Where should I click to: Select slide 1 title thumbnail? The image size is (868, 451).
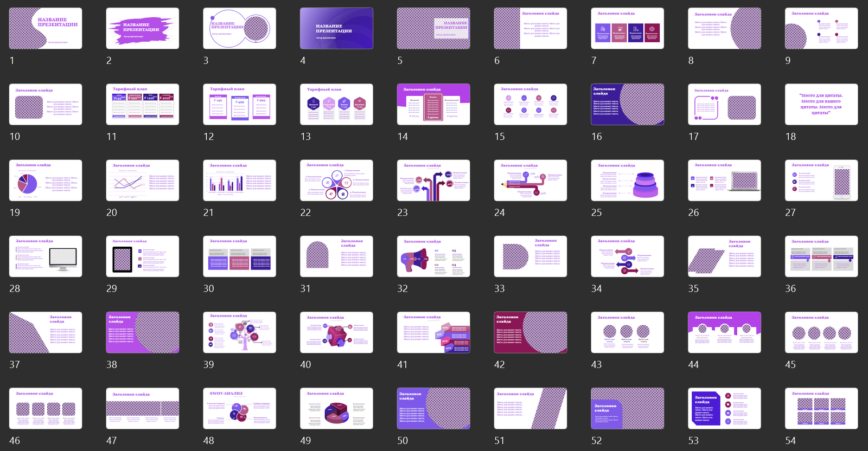click(46, 28)
